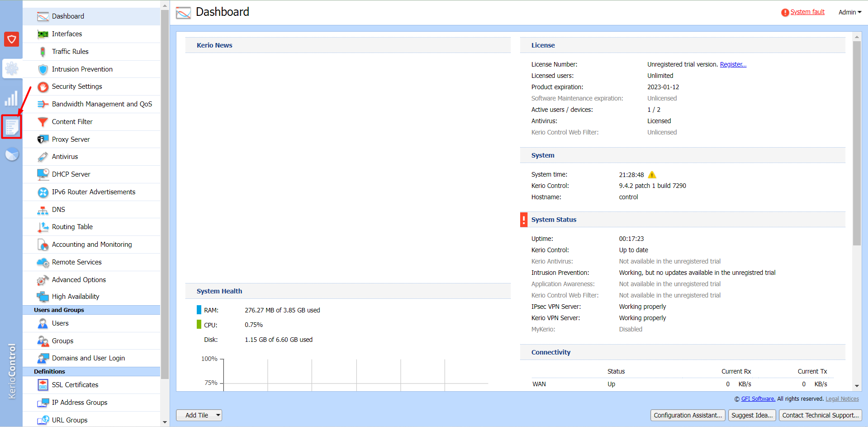868x427 pixels.
Task: Open the Users page
Action: click(x=91, y=323)
